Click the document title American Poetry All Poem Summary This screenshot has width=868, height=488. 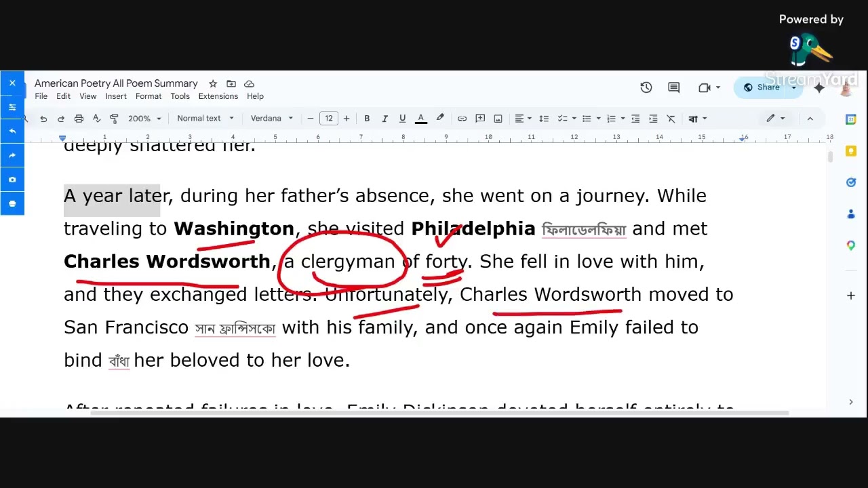[x=116, y=83]
